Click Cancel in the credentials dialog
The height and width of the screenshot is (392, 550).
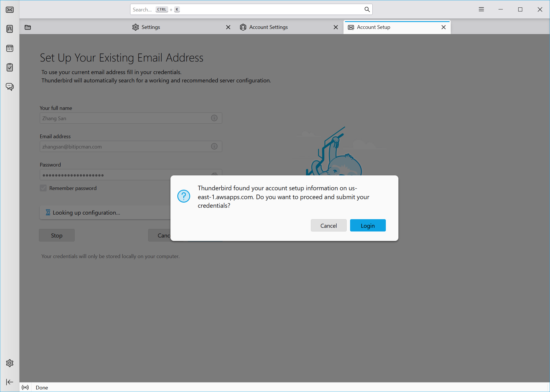(329, 225)
